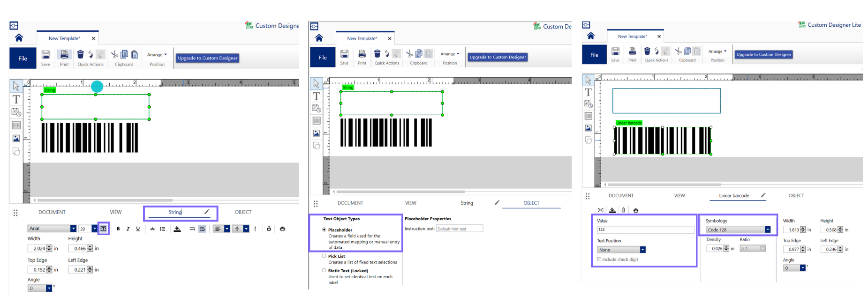Select the left text alignment icon
Screen dimensions: 868x296
[x=218, y=229]
